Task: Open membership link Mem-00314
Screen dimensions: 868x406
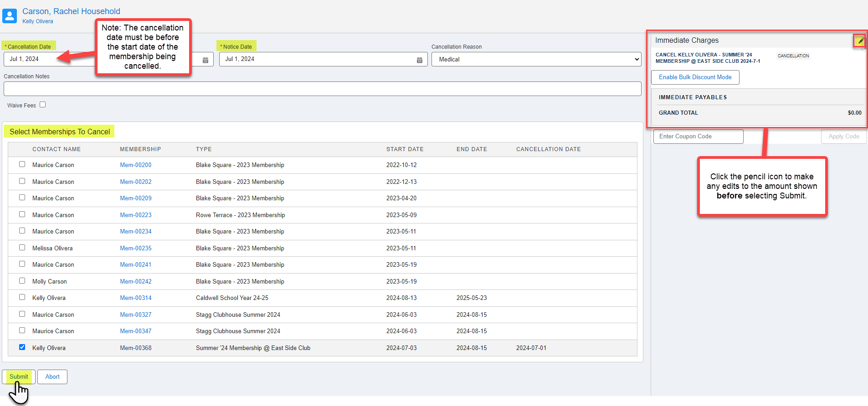Action: (136, 298)
